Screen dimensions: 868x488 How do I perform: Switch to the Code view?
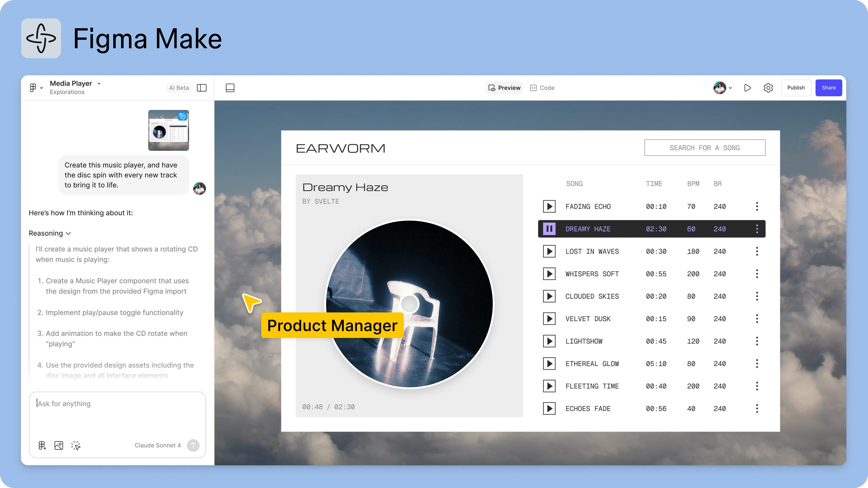point(543,88)
